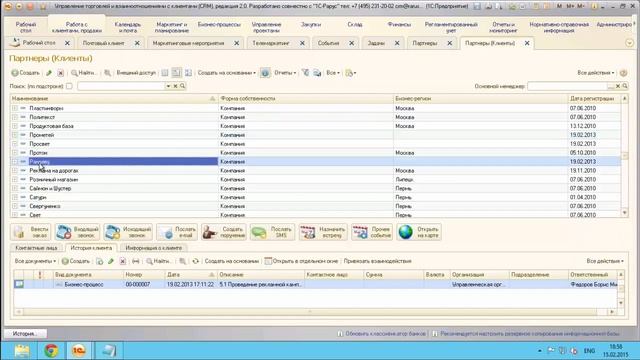Click the Прочее событие icon button

(x=372, y=232)
